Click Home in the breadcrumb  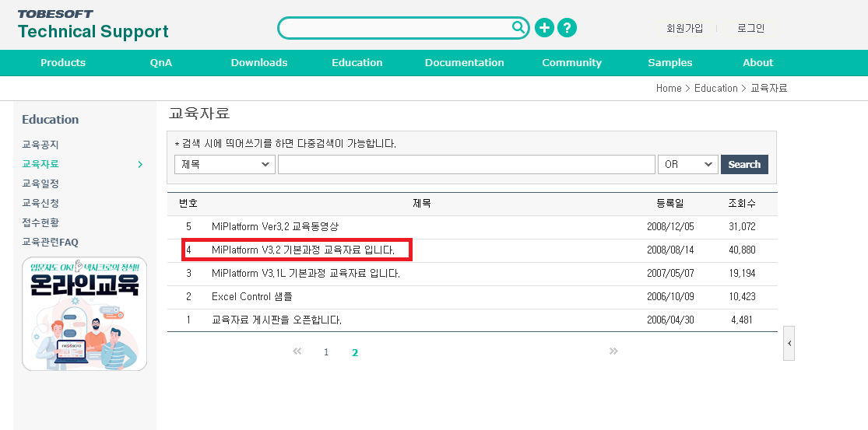[x=669, y=89]
